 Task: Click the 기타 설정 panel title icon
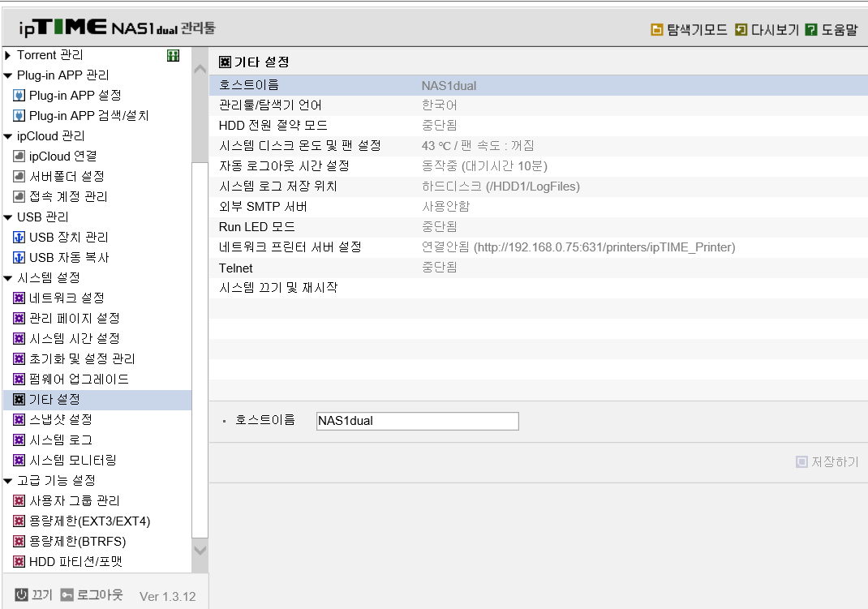[225, 62]
